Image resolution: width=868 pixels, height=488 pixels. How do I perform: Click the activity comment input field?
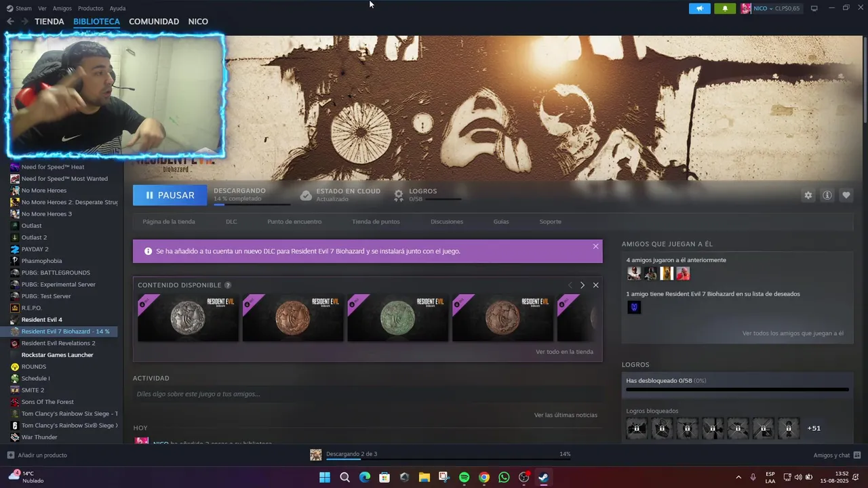point(368,394)
